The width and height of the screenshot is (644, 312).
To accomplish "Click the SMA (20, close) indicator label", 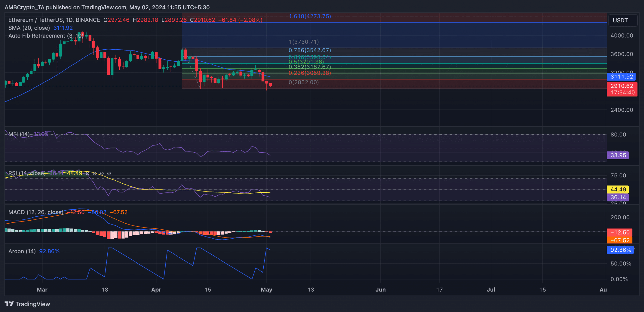I will pyautogui.click(x=29, y=28).
